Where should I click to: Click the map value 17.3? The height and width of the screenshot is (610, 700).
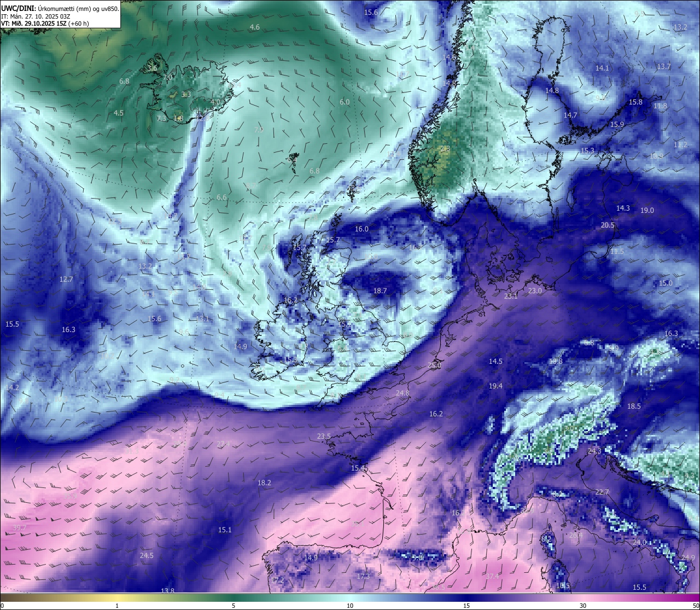click(363, 576)
